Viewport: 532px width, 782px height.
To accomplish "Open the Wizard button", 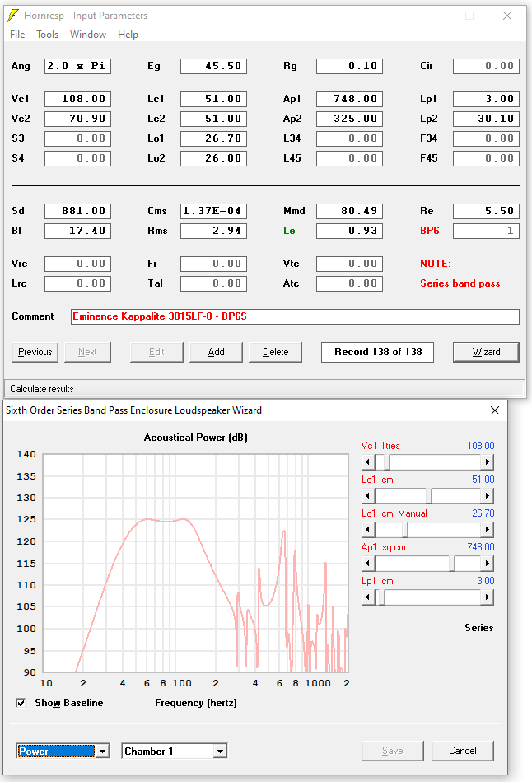I will click(486, 352).
